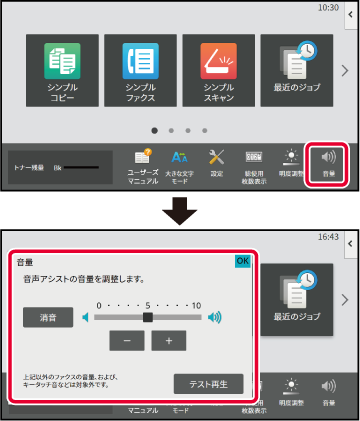Expand the side panel tab in the top screen

pyautogui.click(x=351, y=15)
